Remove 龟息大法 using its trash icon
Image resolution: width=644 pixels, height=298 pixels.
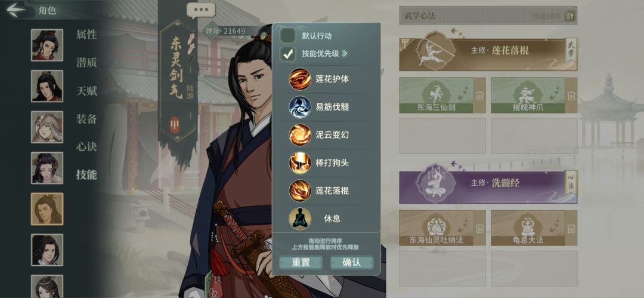[x=571, y=229]
